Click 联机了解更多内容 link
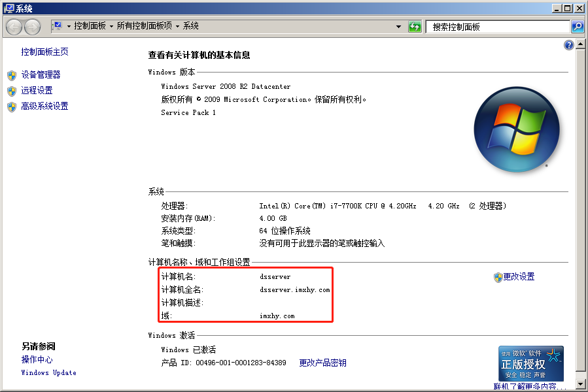Image resolution: width=588 pixels, height=392 pixels. tap(530, 386)
